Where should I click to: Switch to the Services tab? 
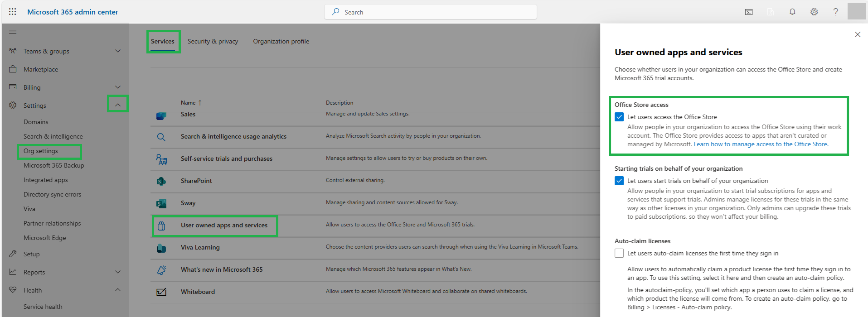(162, 41)
